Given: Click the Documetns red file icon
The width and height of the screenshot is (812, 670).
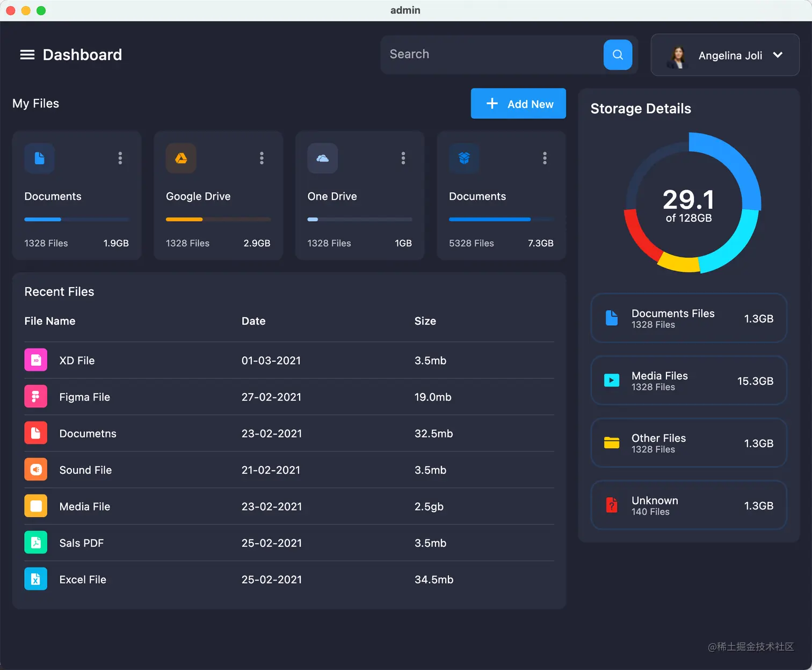Looking at the screenshot, I should click(x=35, y=433).
